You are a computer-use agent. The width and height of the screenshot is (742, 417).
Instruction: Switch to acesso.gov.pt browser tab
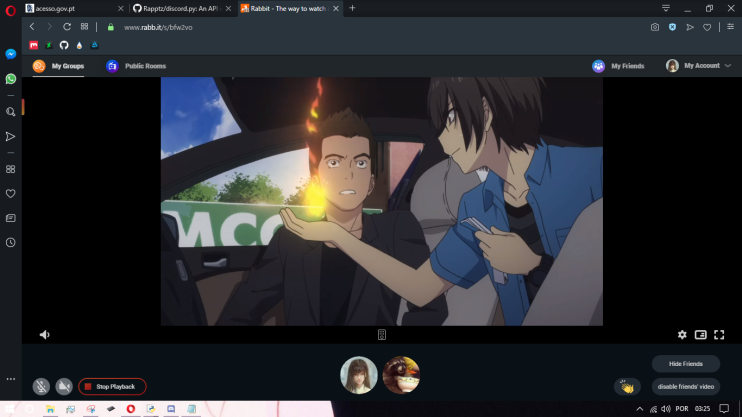coord(74,9)
